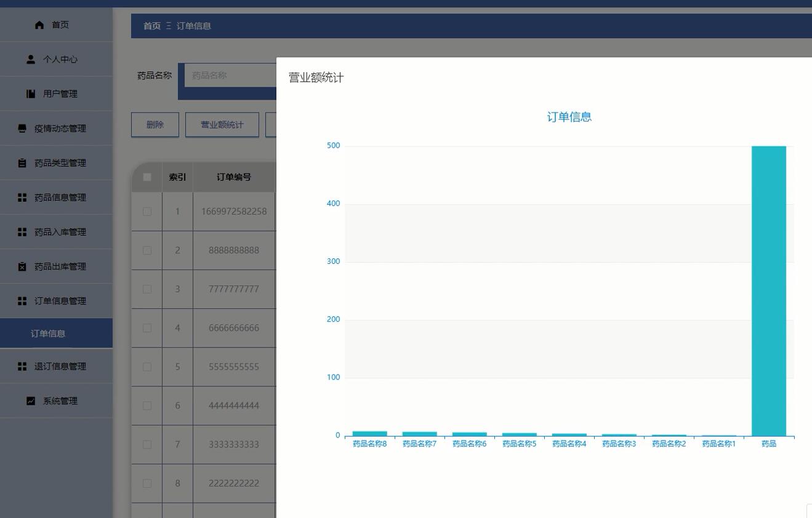
Task: Click the grid icon beside 药品入库管理
Action: tap(22, 232)
